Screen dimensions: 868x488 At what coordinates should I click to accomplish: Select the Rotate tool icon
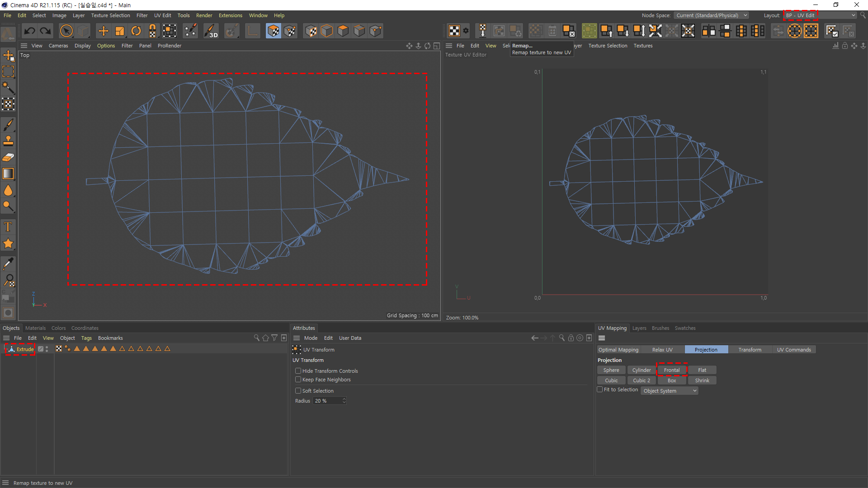pyautogui.click(x=136, y=31)
